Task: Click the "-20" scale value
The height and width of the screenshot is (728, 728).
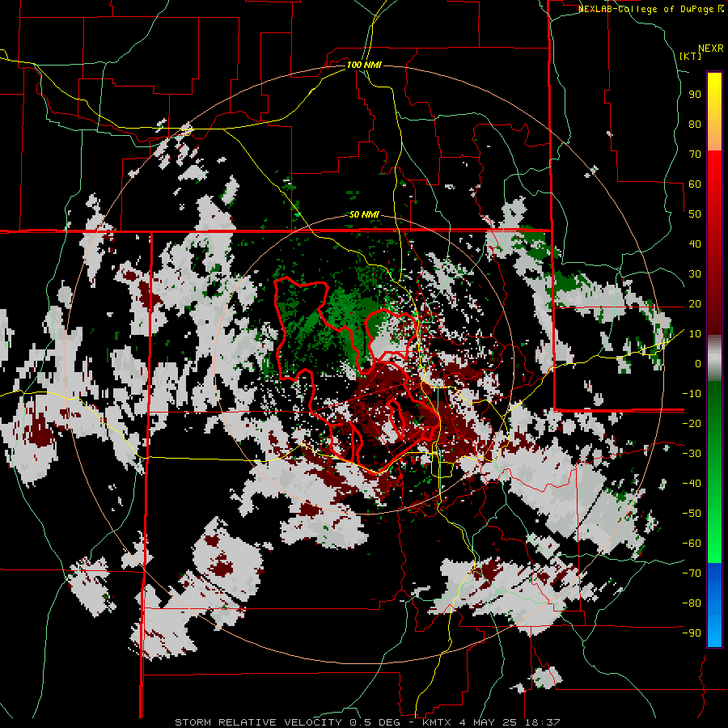Action: click(x=692, y=423)
